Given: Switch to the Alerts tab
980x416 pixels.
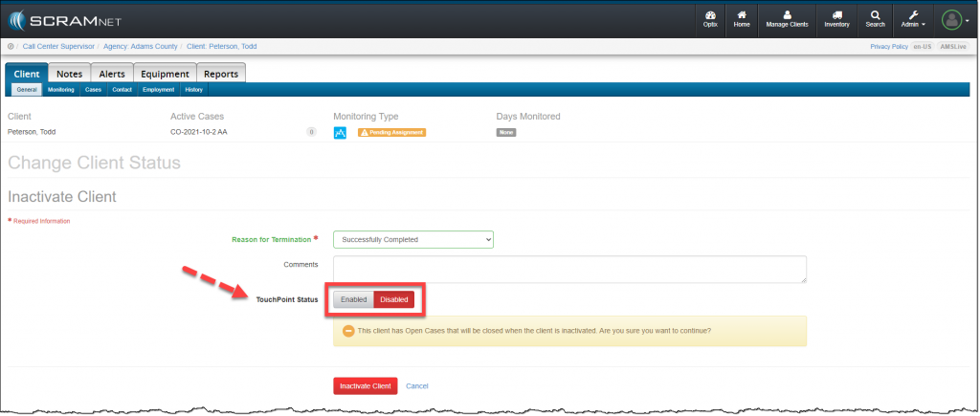Looking at the screenshot, I should (112, 74).
